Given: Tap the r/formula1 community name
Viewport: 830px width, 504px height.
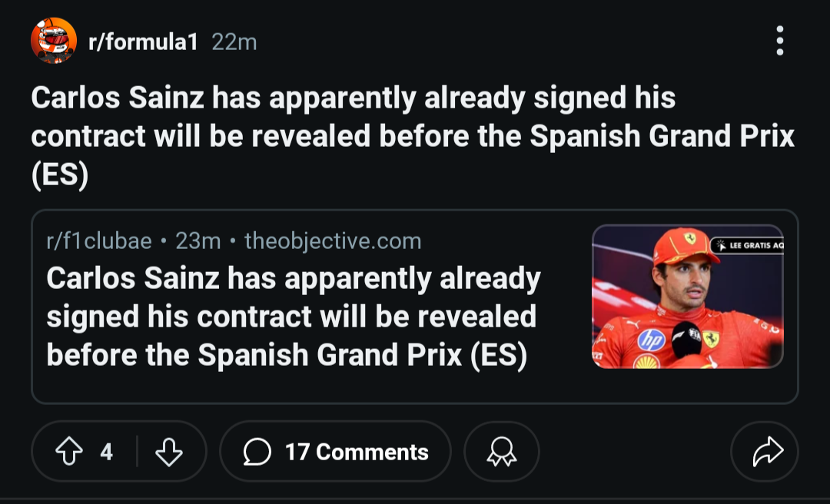Looking at the screenshot, I should point(144,41).
